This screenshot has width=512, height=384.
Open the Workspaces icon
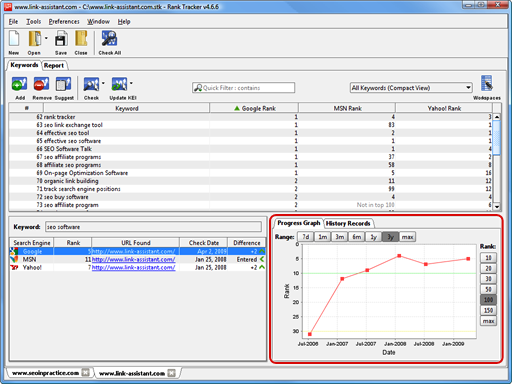(487, 83)
